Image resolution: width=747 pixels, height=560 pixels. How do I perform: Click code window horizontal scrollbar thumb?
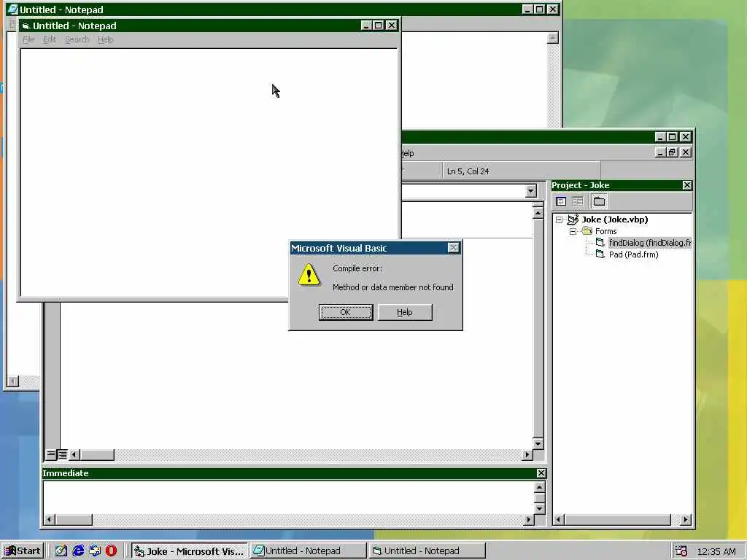(x=97, y=455)
